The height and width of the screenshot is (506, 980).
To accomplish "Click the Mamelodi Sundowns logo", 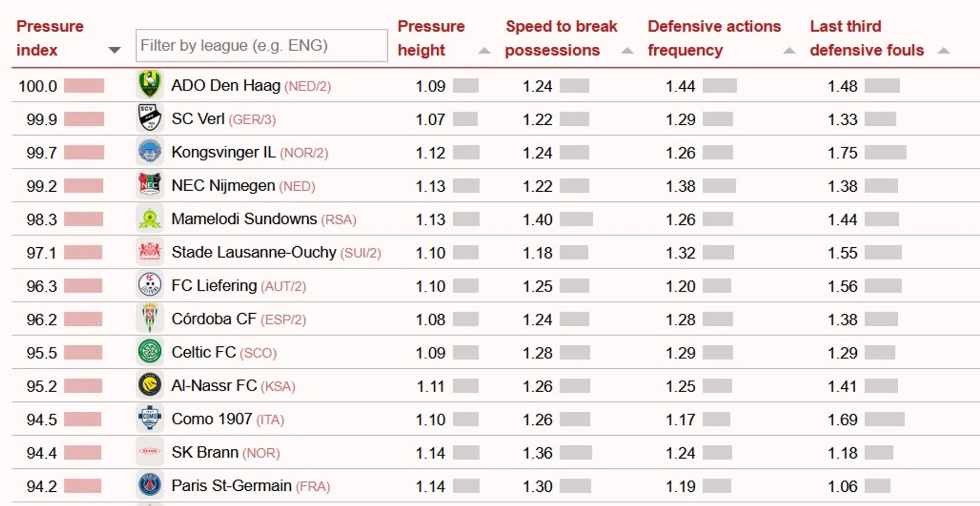I will (150, 219).
